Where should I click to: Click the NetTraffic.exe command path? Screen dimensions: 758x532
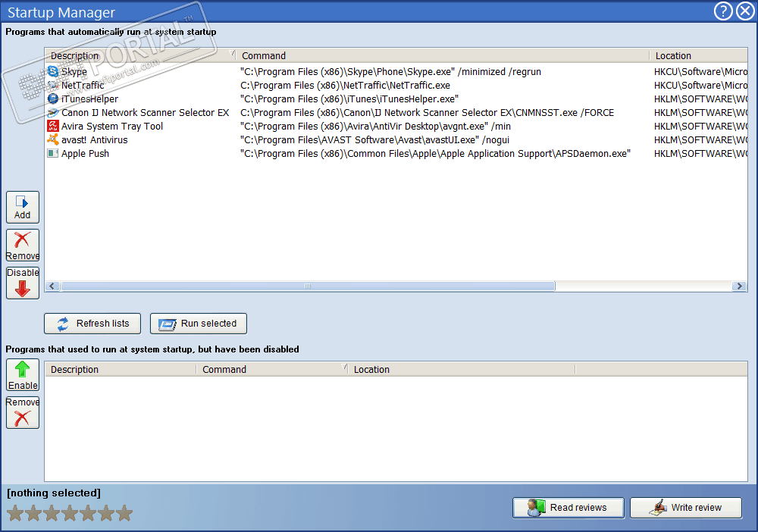[x=345, y=85]
